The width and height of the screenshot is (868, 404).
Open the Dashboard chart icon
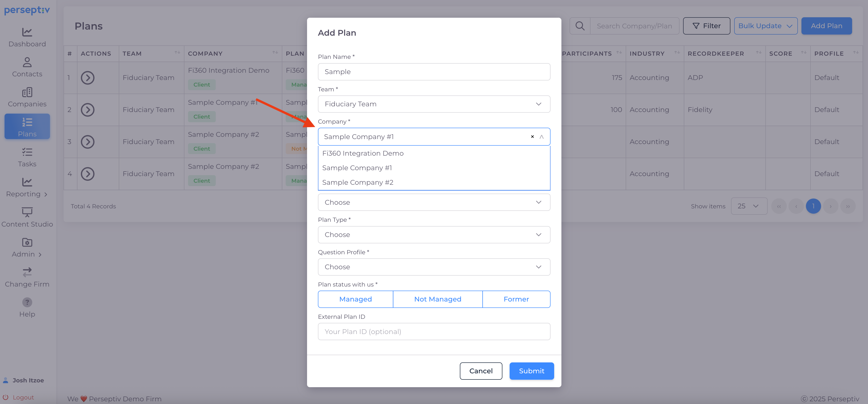pos(27,32)
